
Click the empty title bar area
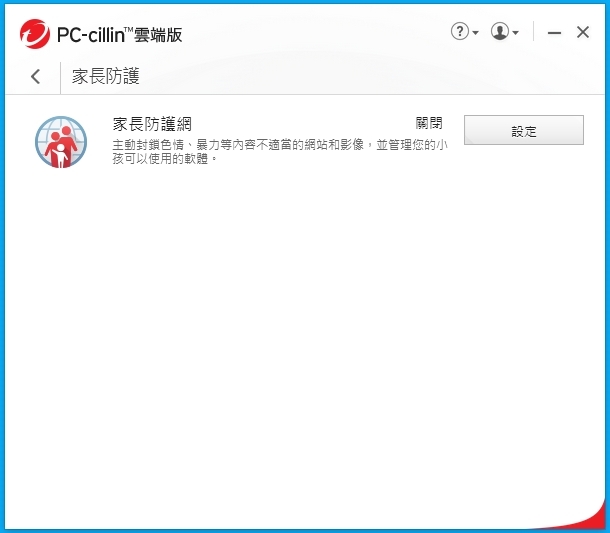pos(311,33)
